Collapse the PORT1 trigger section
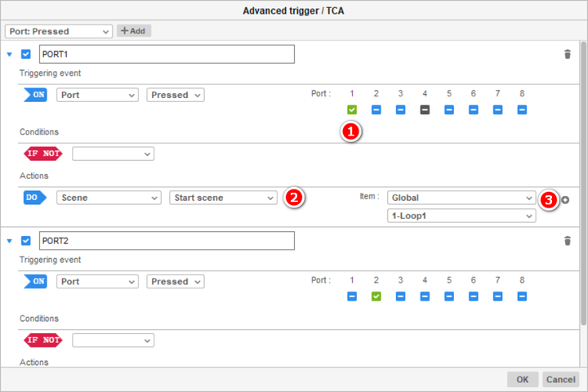The image size is (588, 392). pyautogui.click(x=10, y=55)
